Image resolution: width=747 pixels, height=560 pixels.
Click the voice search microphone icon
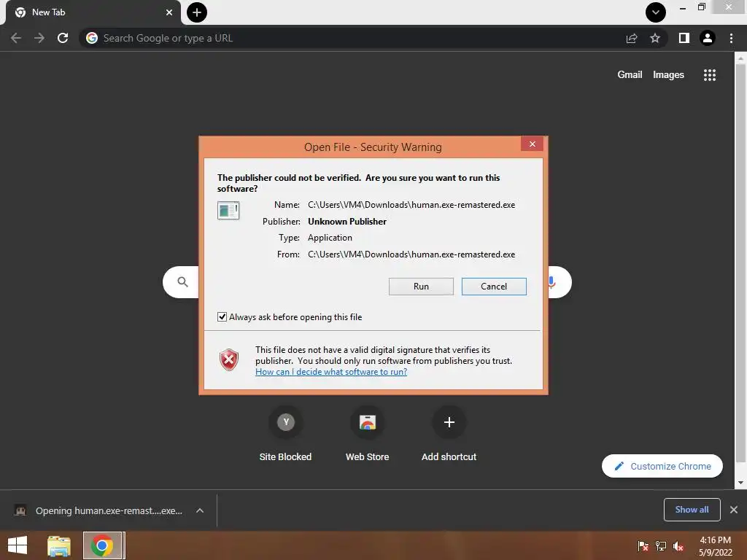551,282
